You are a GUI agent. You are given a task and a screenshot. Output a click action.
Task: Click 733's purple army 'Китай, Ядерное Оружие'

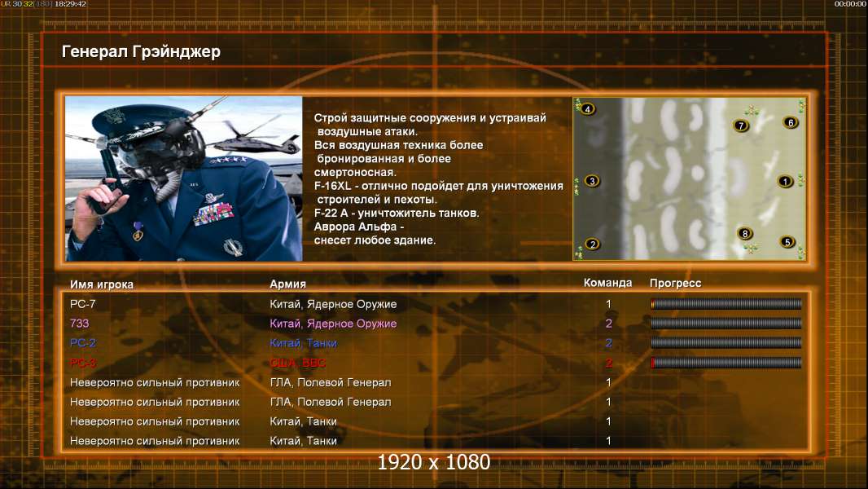coord(333,324)
